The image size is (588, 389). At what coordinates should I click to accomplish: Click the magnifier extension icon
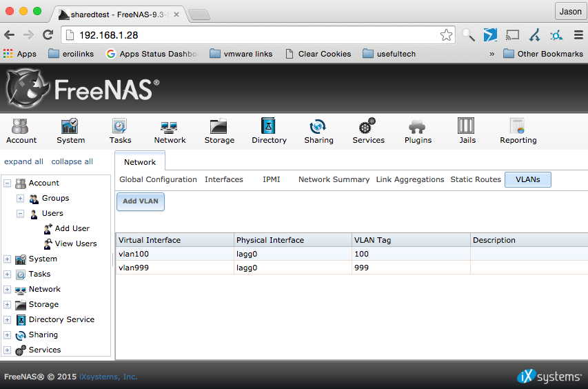click(468, 35)
